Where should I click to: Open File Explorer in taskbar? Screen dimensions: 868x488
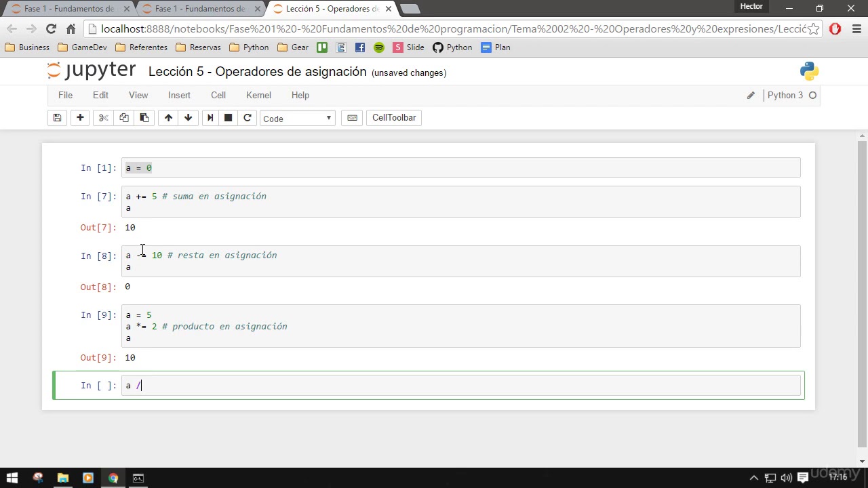pos(62,478)
